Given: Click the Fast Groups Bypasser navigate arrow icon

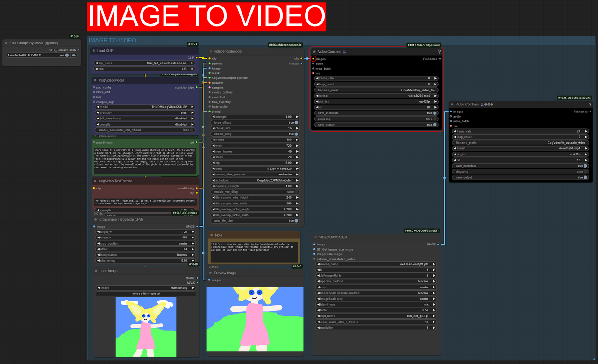Looking at the screenshot, I should 73,55.
